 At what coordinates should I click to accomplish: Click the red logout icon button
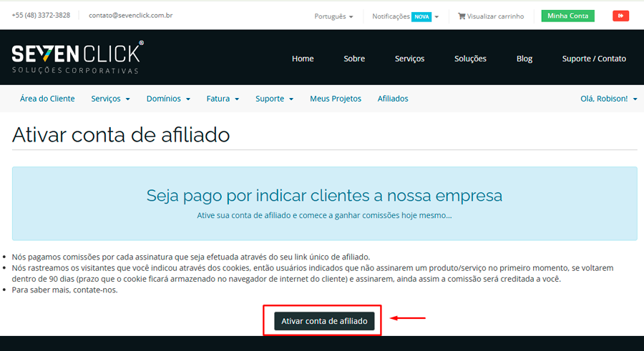(x=620, y=16)
